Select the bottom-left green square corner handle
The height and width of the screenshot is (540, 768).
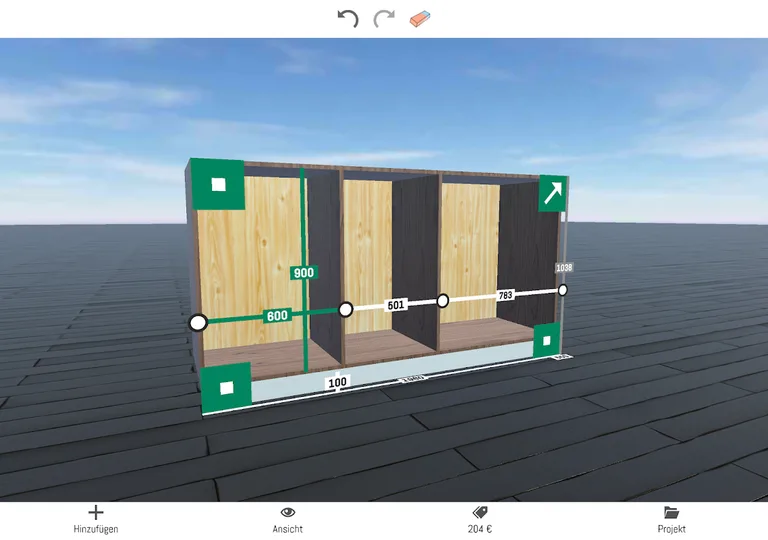pos(226,389)
